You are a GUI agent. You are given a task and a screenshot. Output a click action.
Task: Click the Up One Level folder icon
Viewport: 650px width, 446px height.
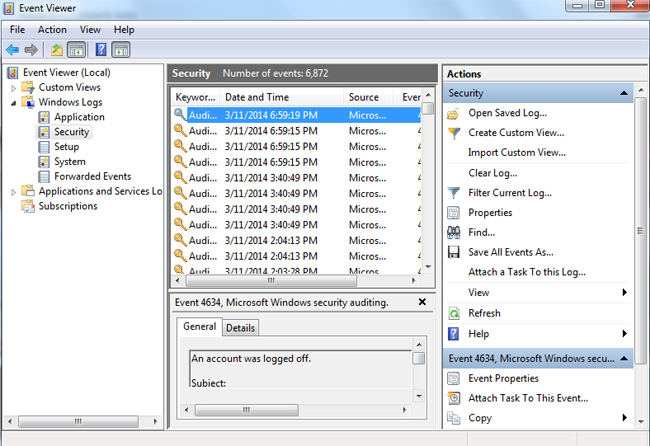pyautogui.click(x=57, y=49)
